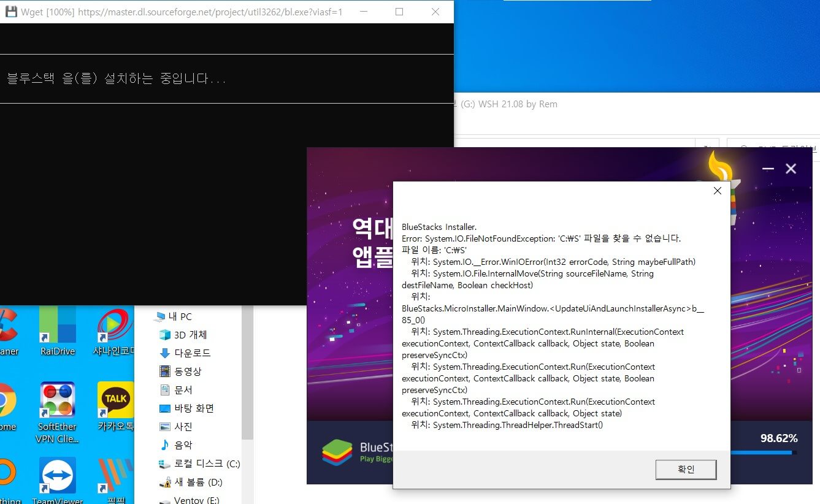Close the BlueStacks error dialog with X
This screenshot has height=504, width=820.
(x=718, y=191)
